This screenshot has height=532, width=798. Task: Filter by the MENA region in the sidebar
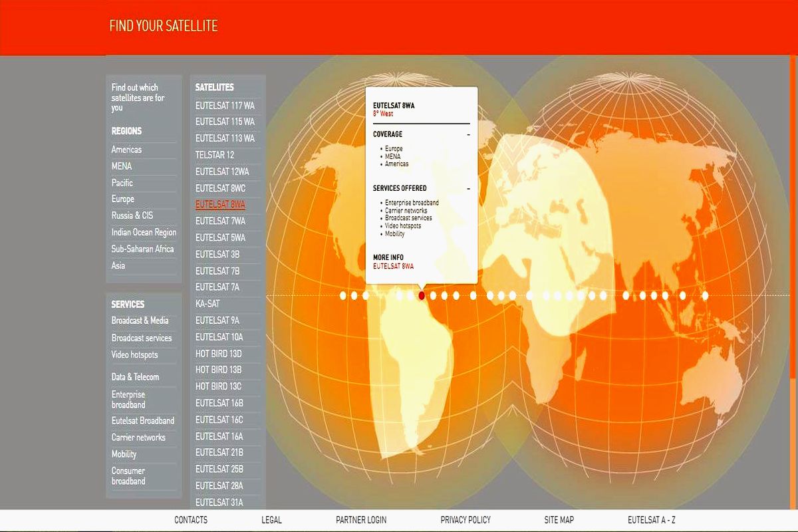pos(122,166)
